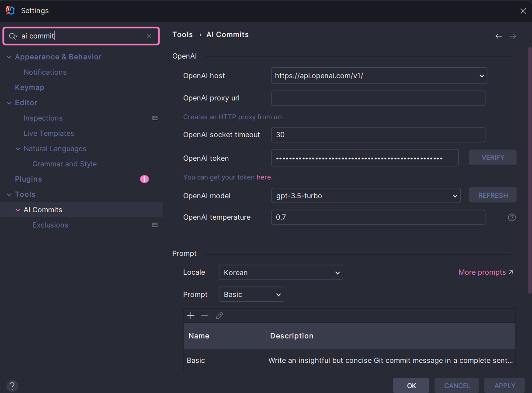Image resolution: width=532 pixels, height=393 pixels.
Task: Remove the prompt with the minus icon
Action: point(205,316)
